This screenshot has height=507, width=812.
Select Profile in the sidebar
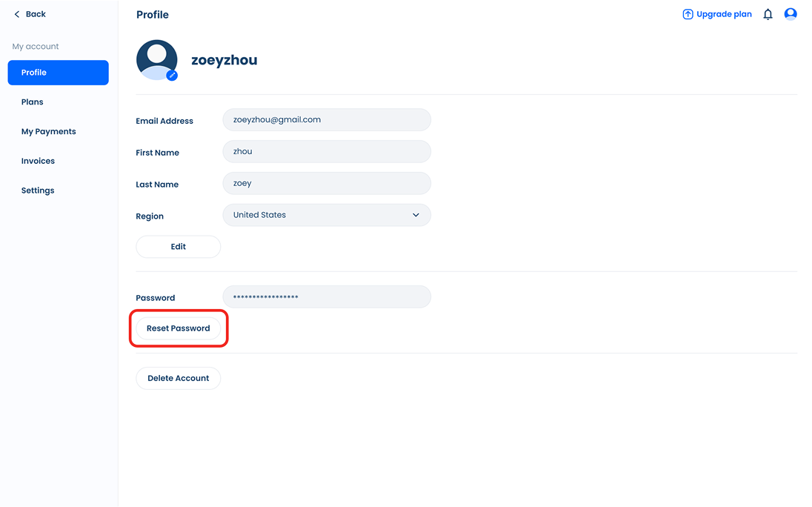point(58,73)
